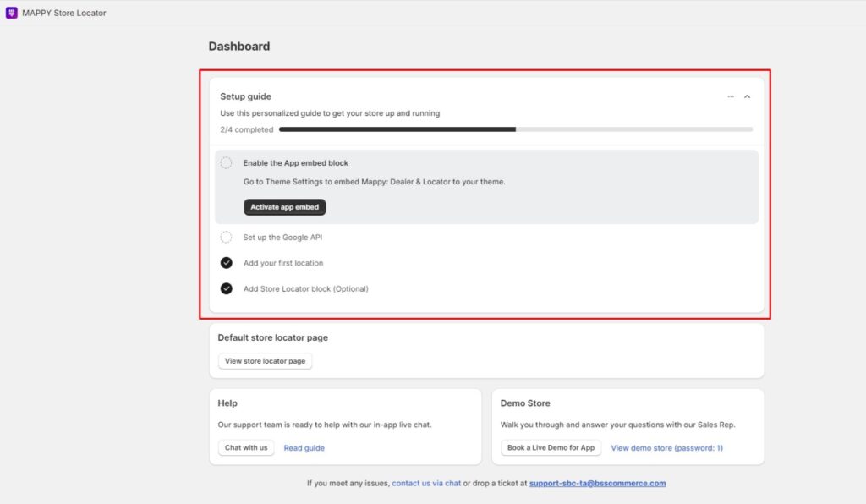Click the Setup guide heading

pos(246,96)
